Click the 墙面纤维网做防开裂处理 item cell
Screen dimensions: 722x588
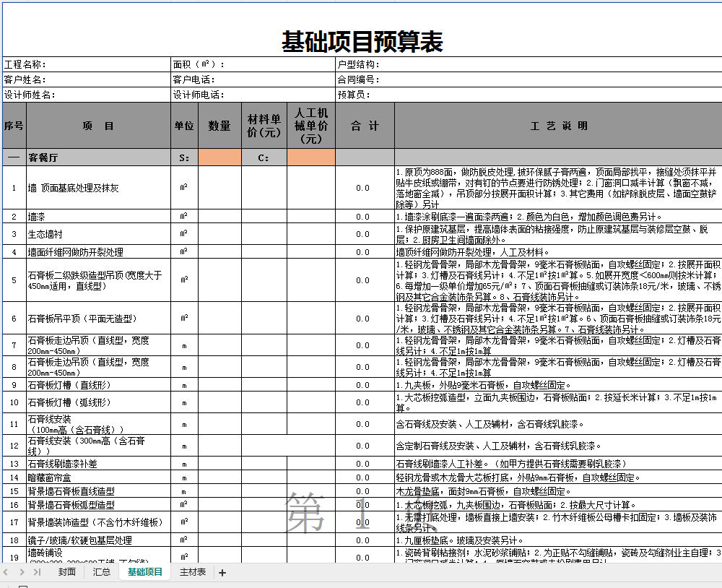coord(98,252)
